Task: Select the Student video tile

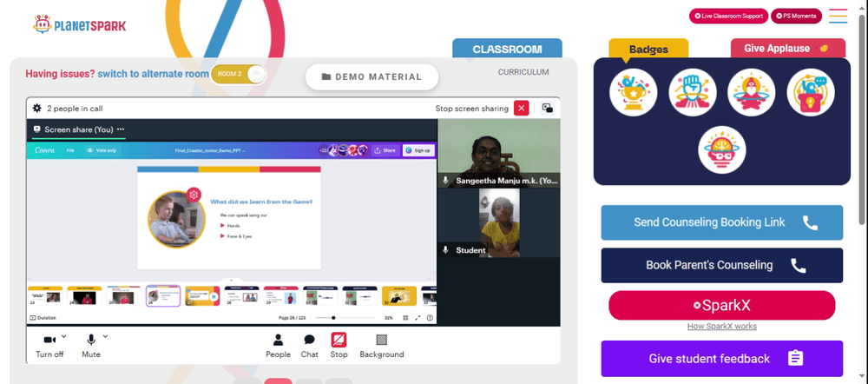Action: (499, 222)
